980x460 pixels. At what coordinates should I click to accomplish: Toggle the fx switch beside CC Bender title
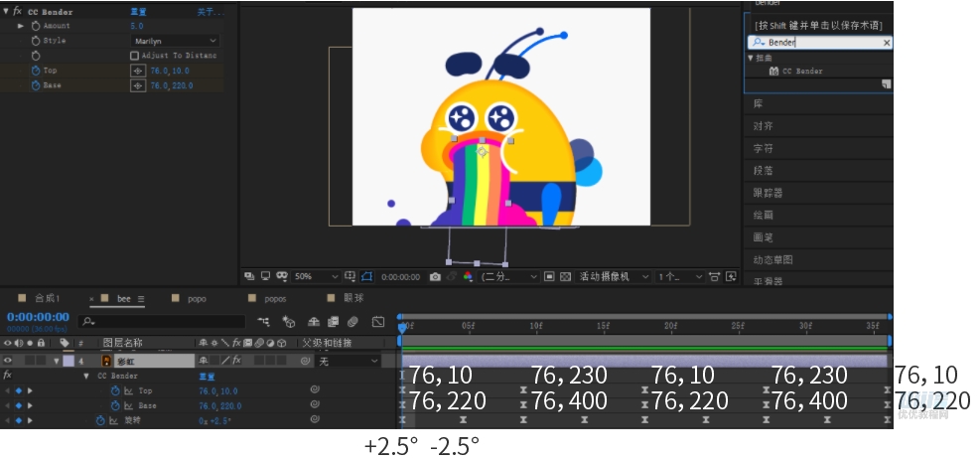tap(18, 11)
